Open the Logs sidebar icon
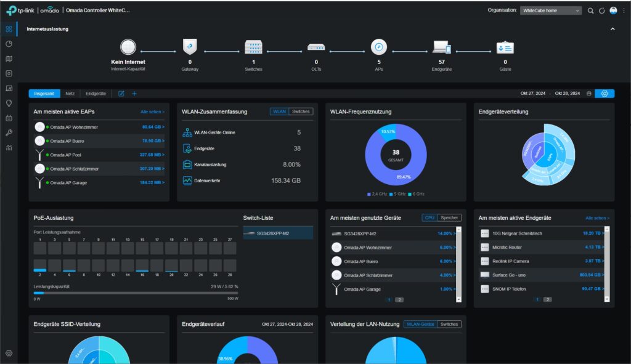This screenshot has width=631, height=364. pyautogui.click(x=9, y=118)
